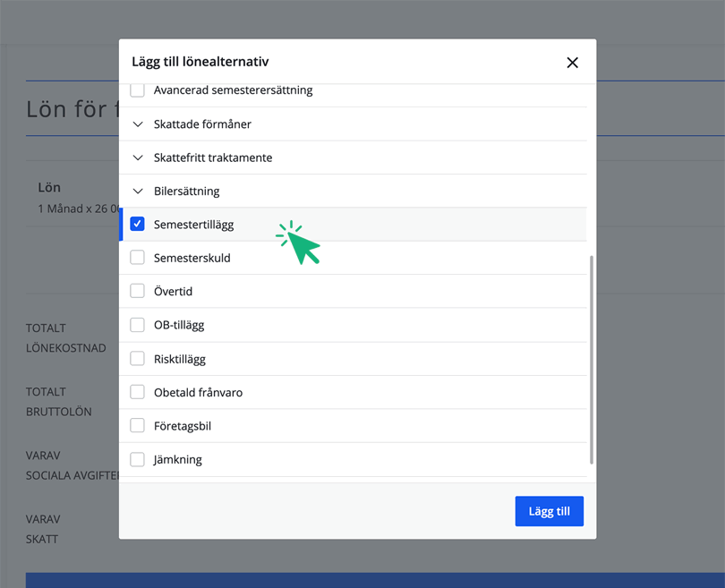Click the Bilersättning section label
Screen dimensions: 725x588
coord(186,191)
